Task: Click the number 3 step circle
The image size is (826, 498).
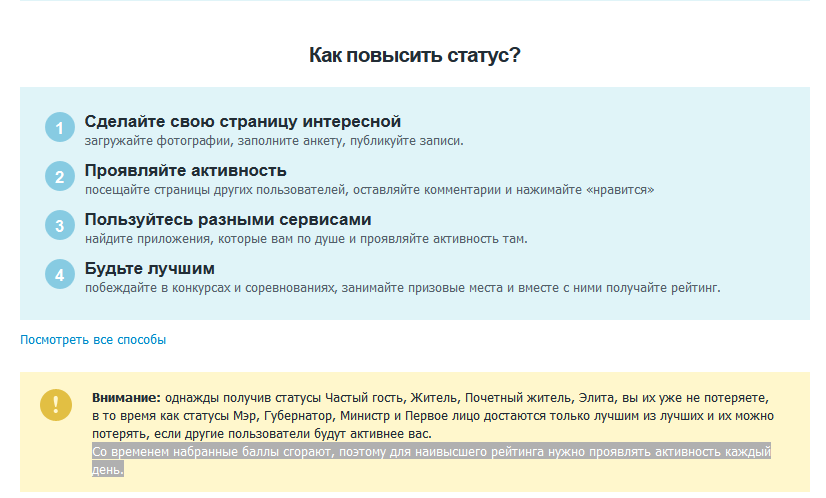Action: pos(60,225)
